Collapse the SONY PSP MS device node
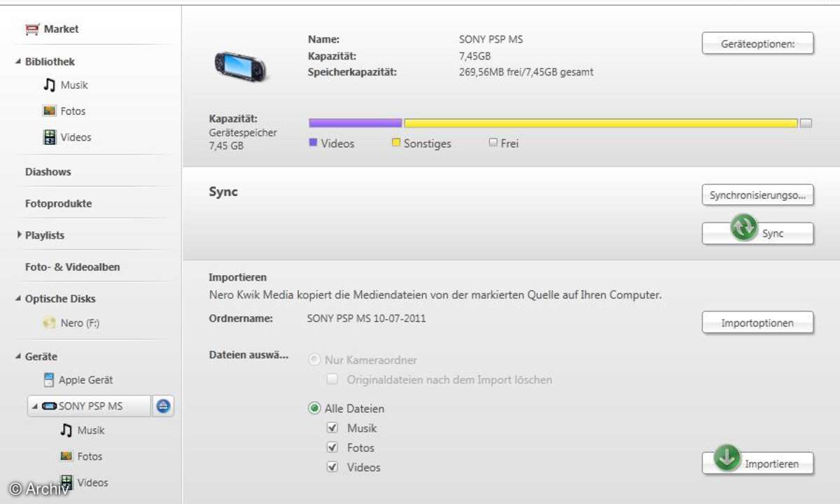This screenshot has width=840, height=504. [x=35, y=406]
